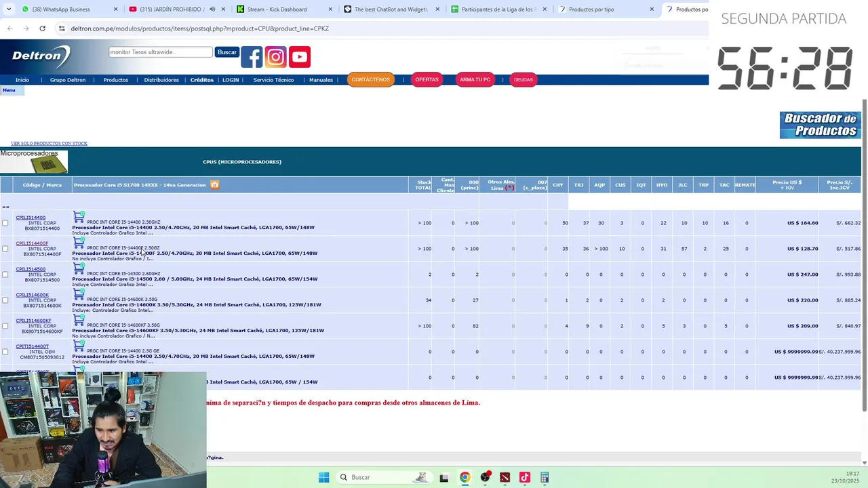The height and width of the screenshot is (488, 868).
Task: Open Task View from the taskbar
Action: click(x=444, y=477)
